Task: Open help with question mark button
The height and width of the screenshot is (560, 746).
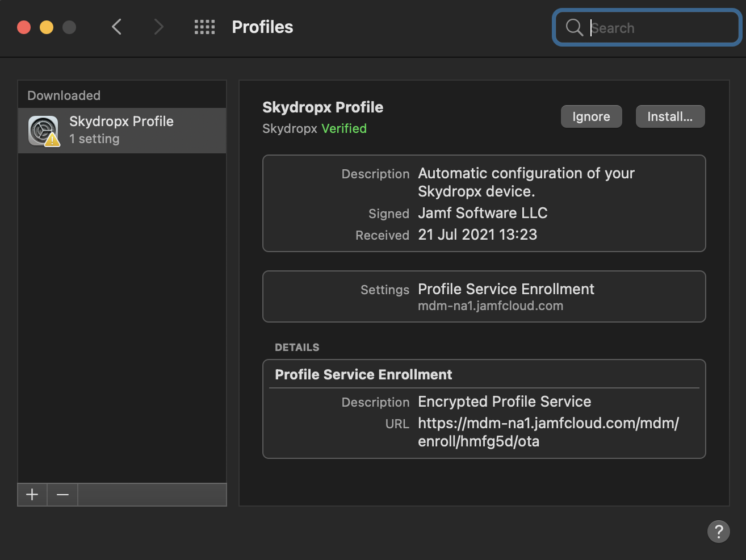Action: tap(718, 532)
